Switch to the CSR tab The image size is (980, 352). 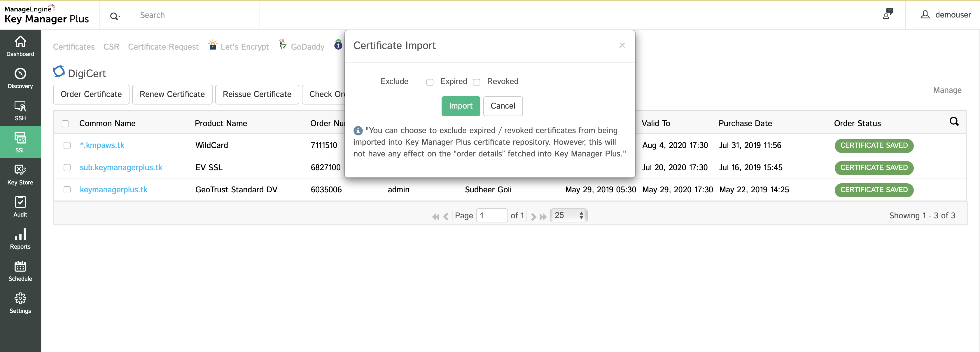[x=111, y=47]
